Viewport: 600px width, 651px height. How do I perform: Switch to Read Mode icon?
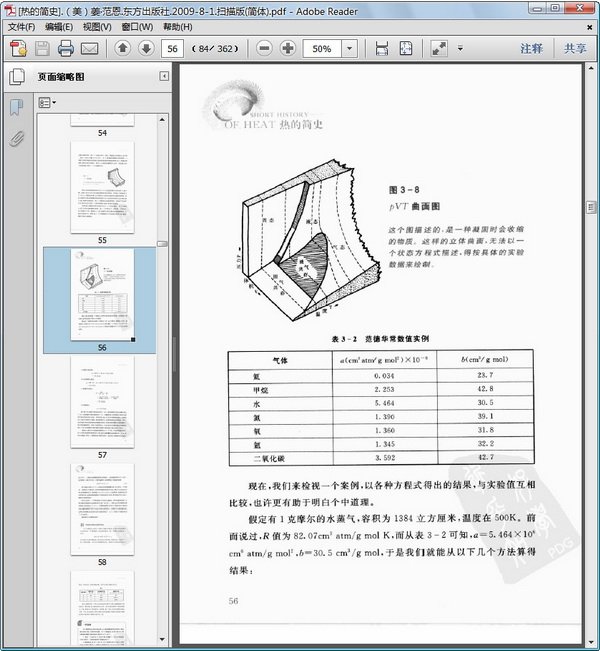439,49
